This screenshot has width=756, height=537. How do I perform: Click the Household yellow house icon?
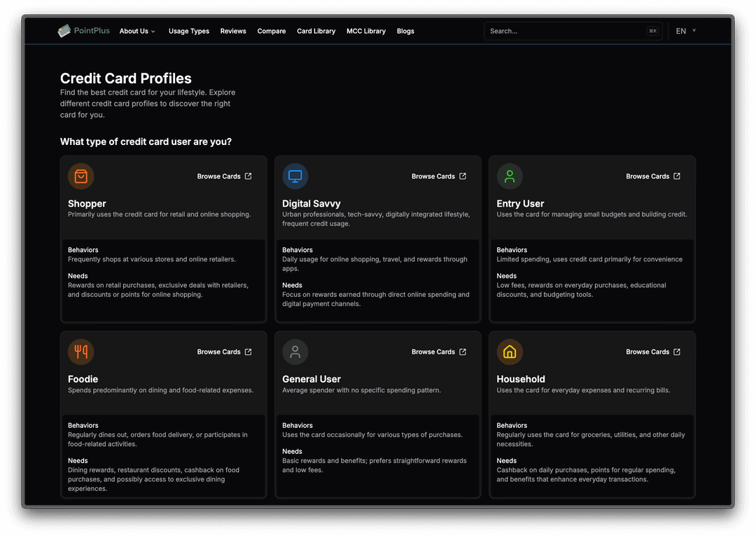pos(510,351)
